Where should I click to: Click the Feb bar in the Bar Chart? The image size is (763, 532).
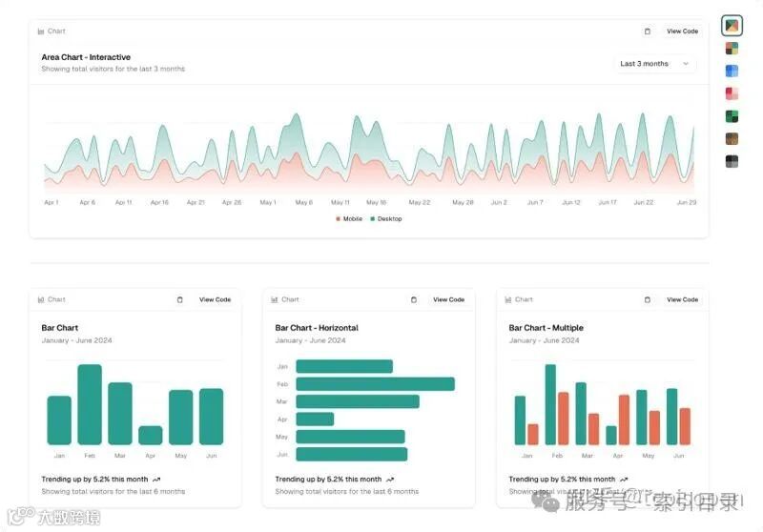(90, 404)
